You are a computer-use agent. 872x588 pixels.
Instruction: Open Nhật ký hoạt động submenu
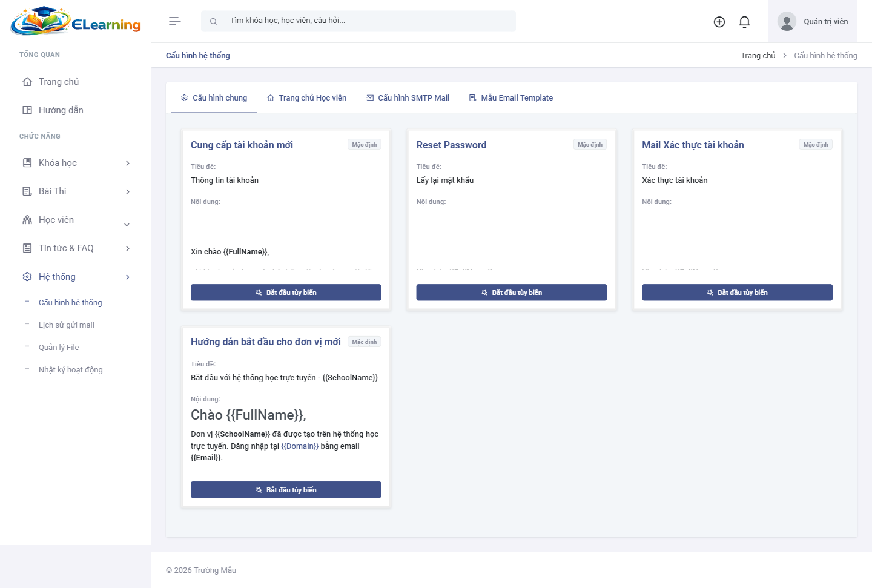[71, 369]
